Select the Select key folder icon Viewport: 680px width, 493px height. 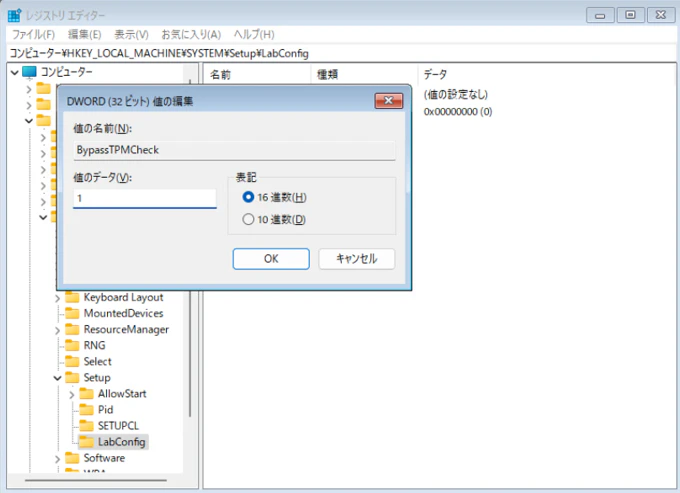click(x=72, y=362)
